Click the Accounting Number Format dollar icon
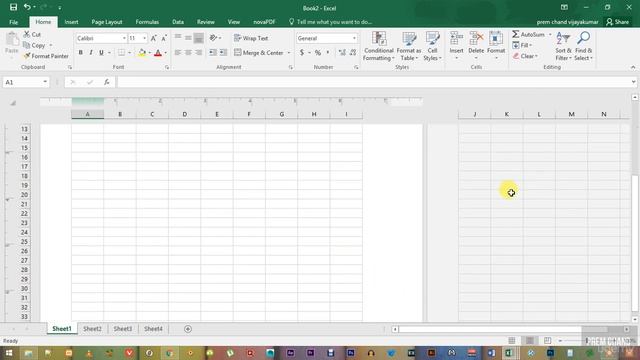 [302, 53]
